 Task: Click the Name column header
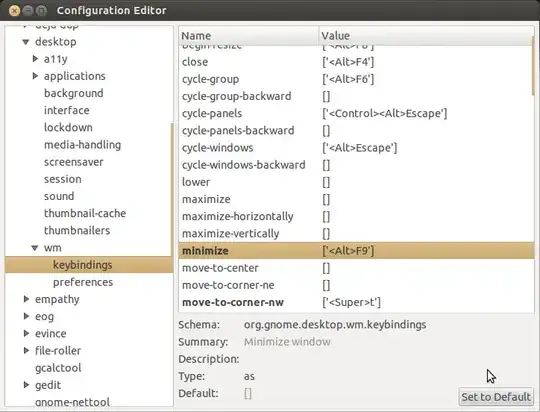[x=249, y=36]
